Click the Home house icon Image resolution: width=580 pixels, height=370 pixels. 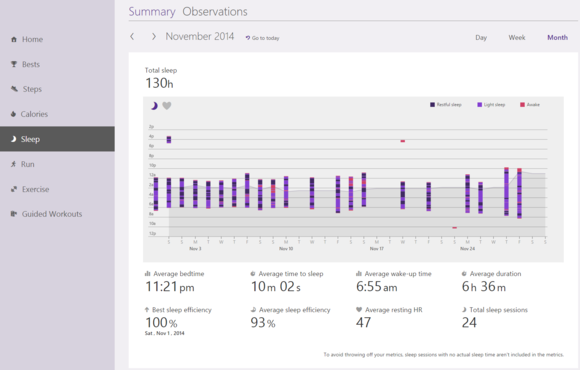[14, 39]
